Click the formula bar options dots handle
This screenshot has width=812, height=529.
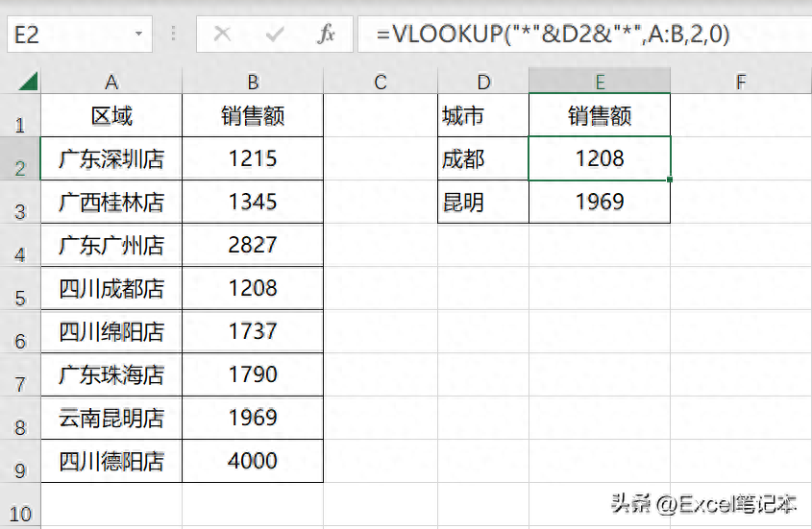click(x=174, y=35)
